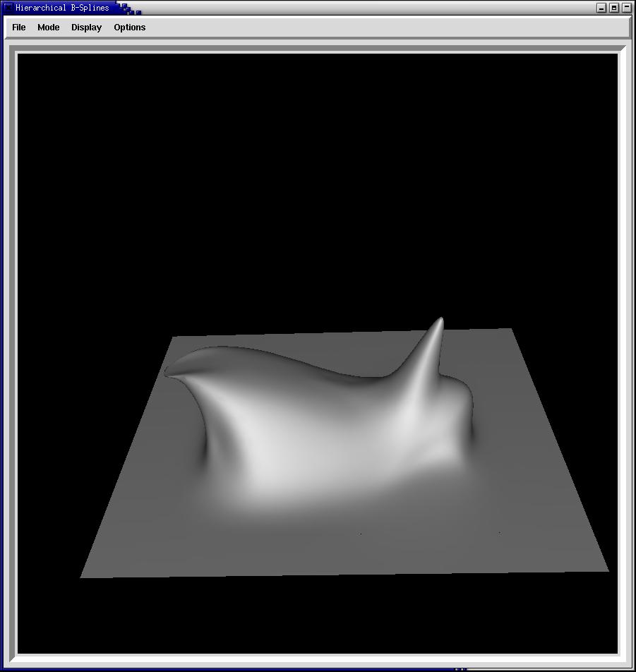
Task: Open the Display menu
Action: pyautogui.click(x=86, y=28)
